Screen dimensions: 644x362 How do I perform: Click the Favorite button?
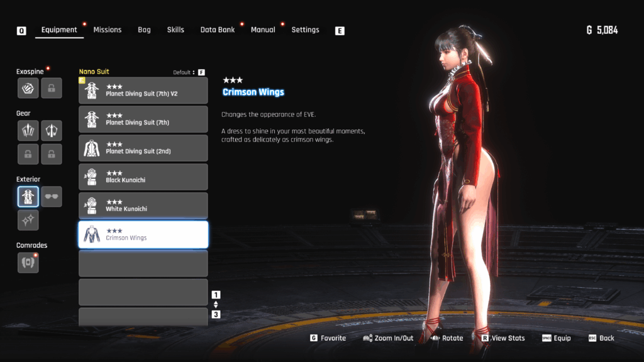328,337
